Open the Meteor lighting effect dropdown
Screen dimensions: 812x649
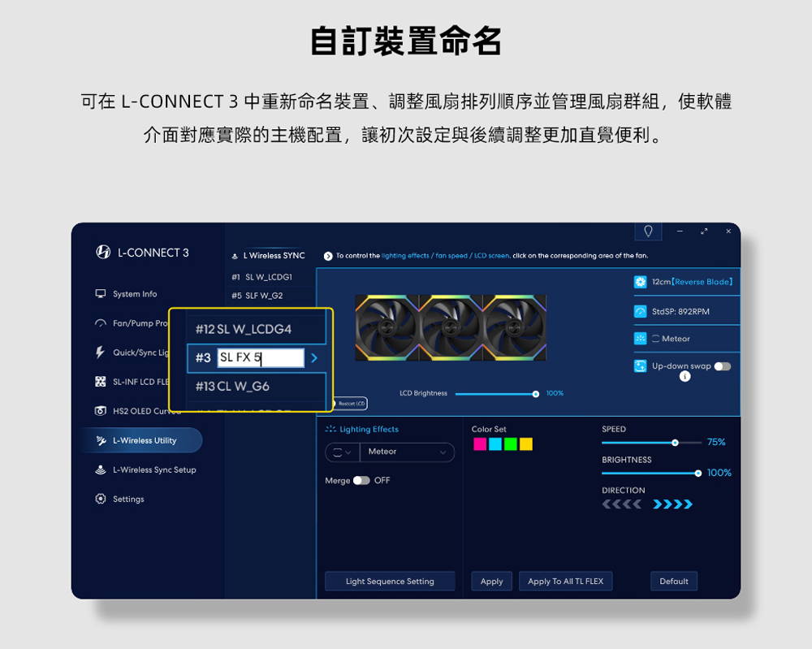pyautogui.click(x=407, y=452)
